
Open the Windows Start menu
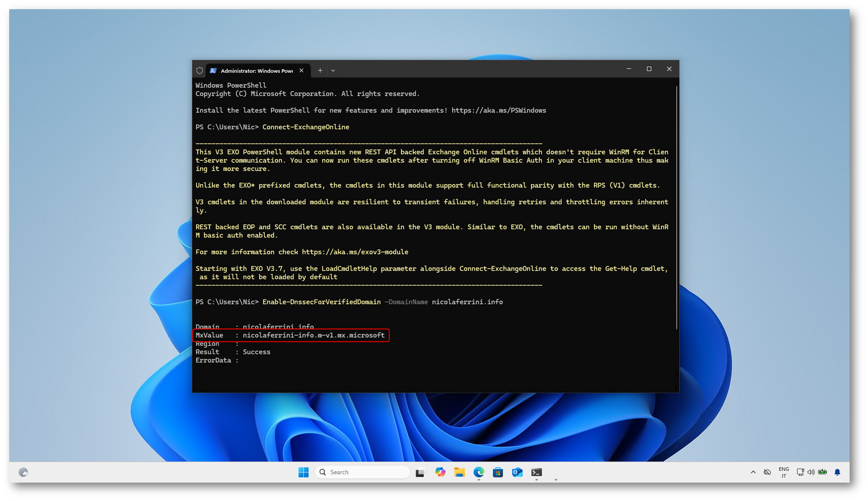tap(303, 472)
